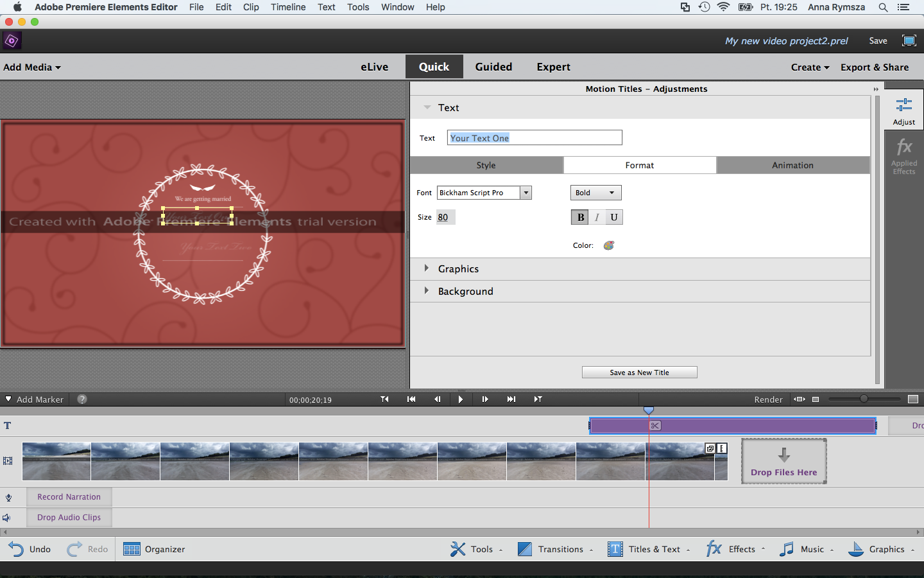Screen dimensions: 924x578
Task: Toggle Bold text formatting
Action: (581, 217)
